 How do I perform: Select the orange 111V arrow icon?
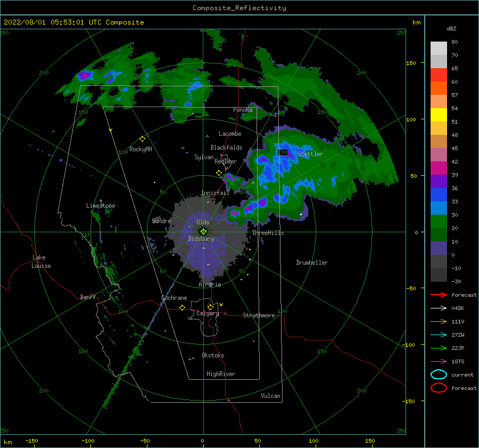point(439,321)
